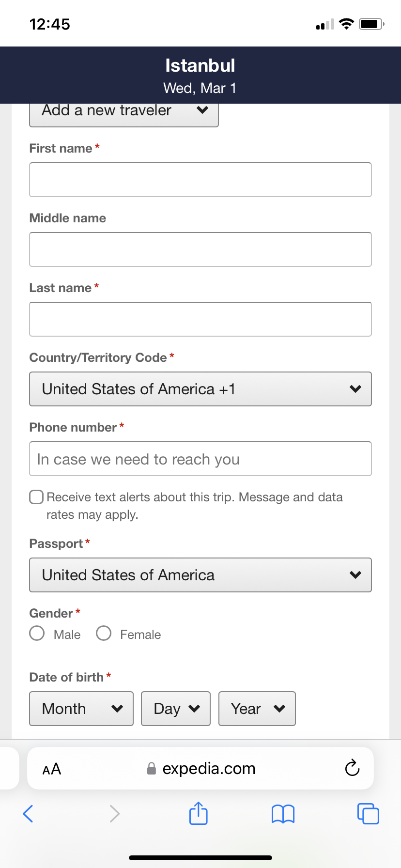Select the Male gender radio button
The image size is (401, 868).
pos(37,634)
